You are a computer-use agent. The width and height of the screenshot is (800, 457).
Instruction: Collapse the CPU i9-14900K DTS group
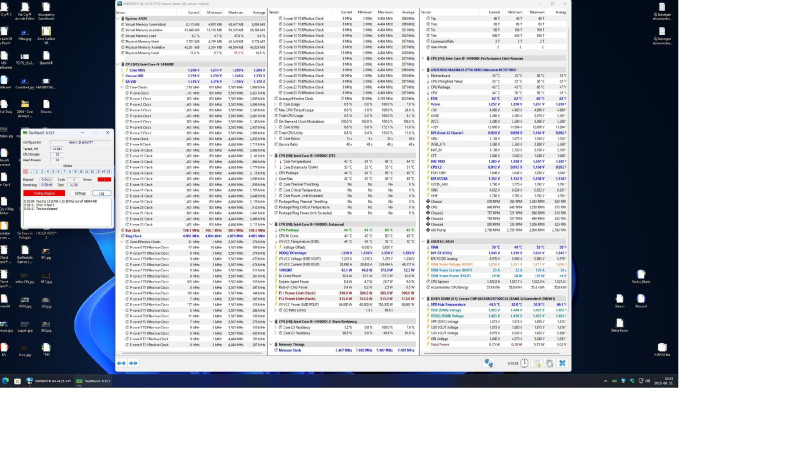point(271,156)
